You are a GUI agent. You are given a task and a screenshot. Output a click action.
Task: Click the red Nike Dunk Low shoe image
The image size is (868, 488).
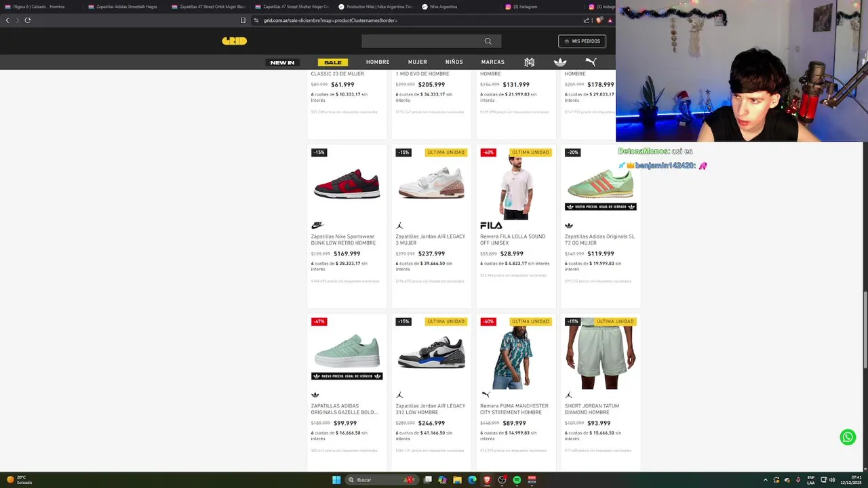click(x=347, y=184)
